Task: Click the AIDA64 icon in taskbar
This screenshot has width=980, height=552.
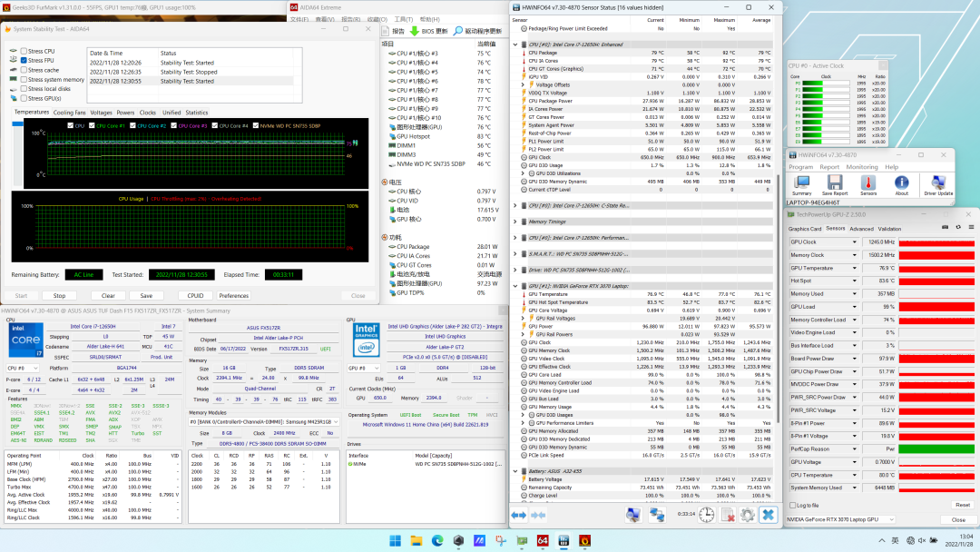Action: tap(542, 540)
